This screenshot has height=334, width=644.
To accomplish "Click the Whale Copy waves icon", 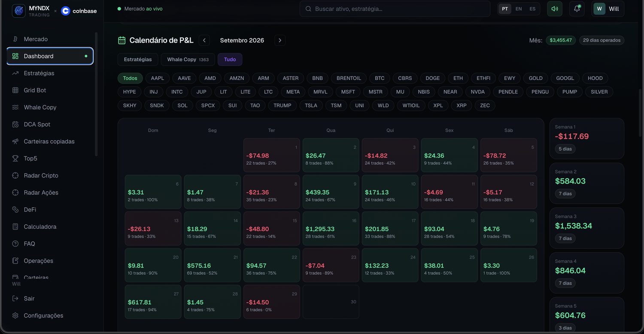I will pos(15,107).
